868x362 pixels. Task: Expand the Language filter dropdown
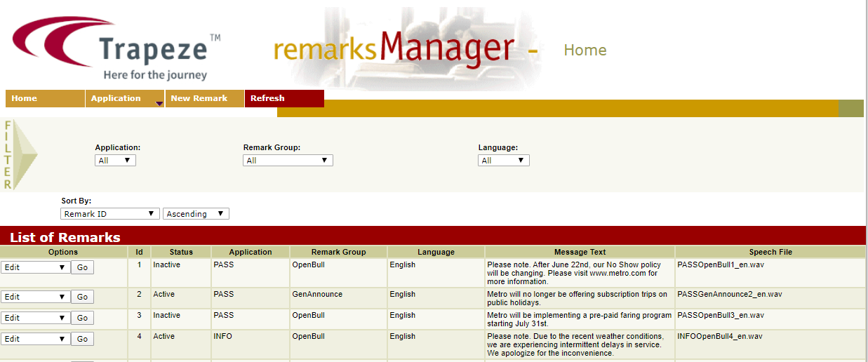(x=504, y=160)
